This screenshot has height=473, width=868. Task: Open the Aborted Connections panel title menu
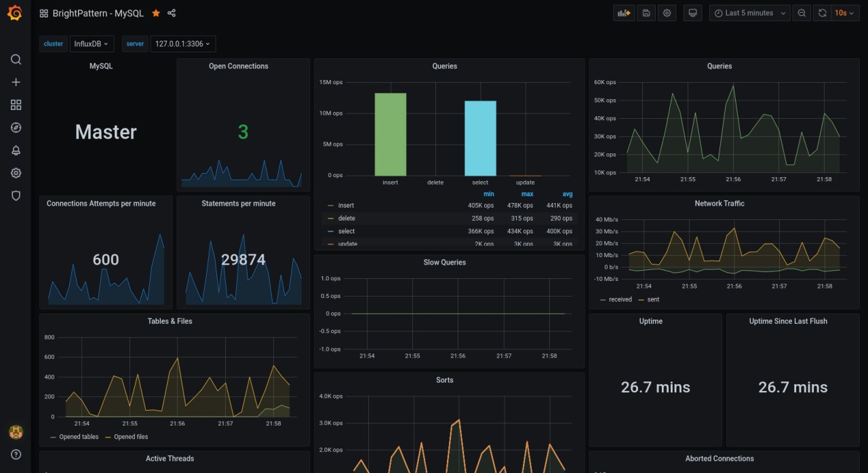coord(719,458)
